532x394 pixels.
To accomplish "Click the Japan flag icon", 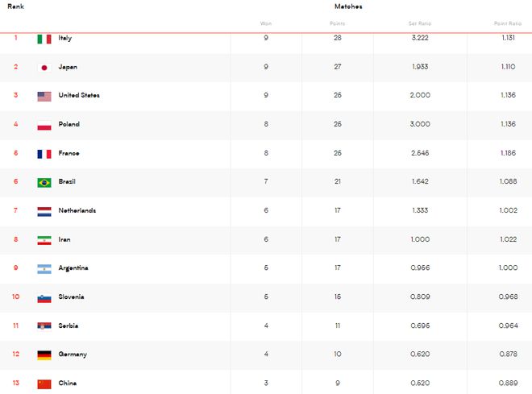I will [44, 68].
